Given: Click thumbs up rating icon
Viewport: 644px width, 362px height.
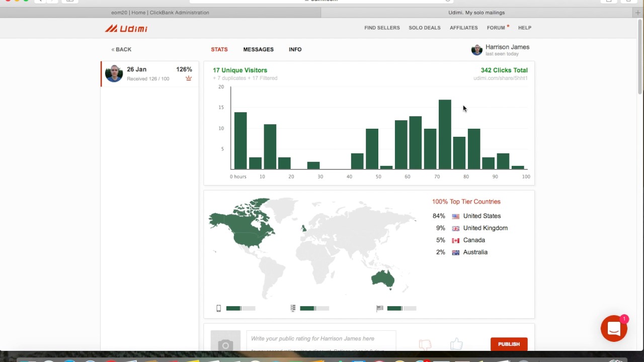Looking at the screenshot, I should click(456, 344).
